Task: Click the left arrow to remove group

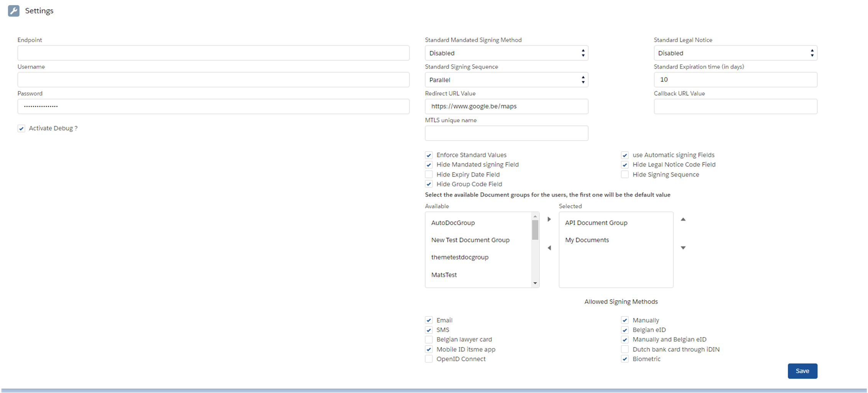Action: [549, 248]
